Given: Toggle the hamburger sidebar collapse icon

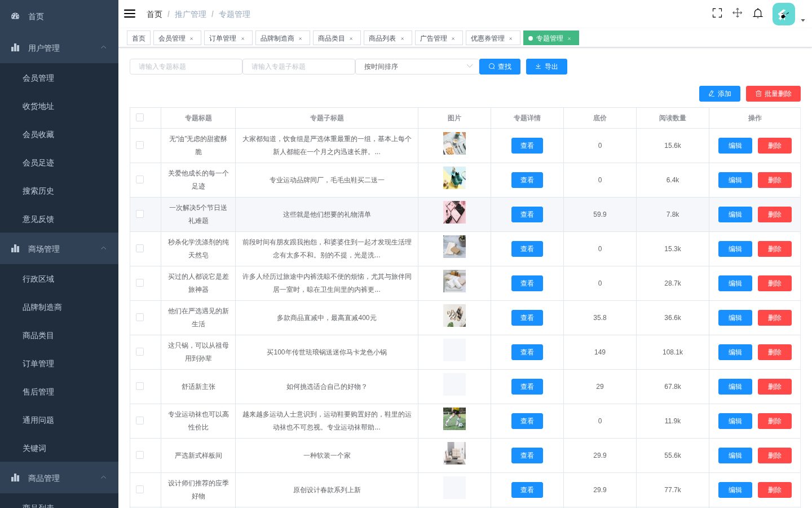Looking at the screenshot, I should 130,14.
